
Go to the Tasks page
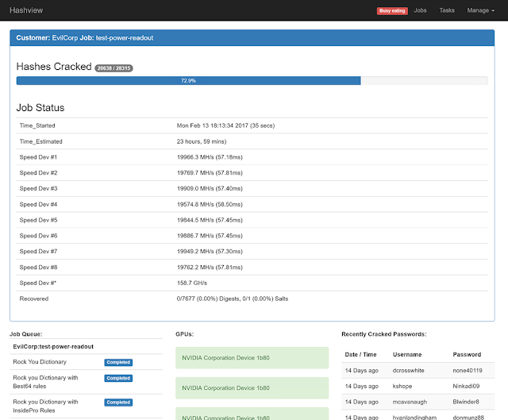(447, 10)
